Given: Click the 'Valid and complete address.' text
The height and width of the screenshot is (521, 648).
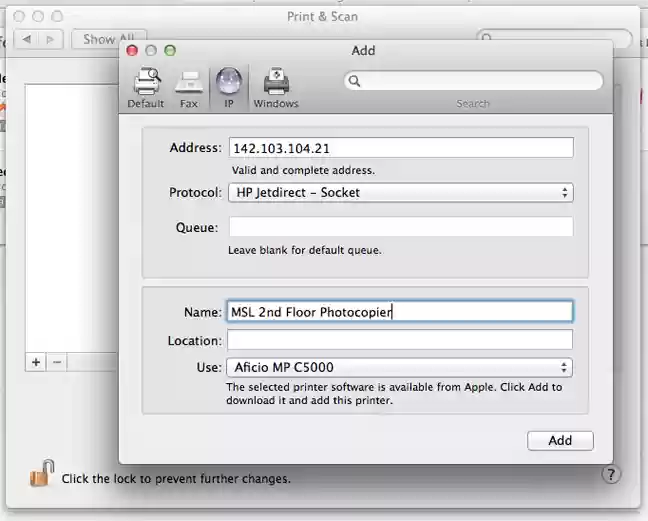Looking at the screenshot, I should (303, 170).
